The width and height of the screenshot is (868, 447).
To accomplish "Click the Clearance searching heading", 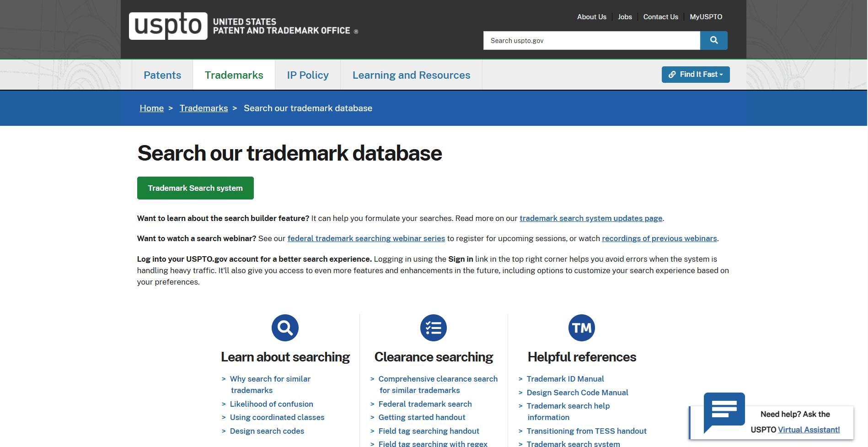I will (434, 357).
